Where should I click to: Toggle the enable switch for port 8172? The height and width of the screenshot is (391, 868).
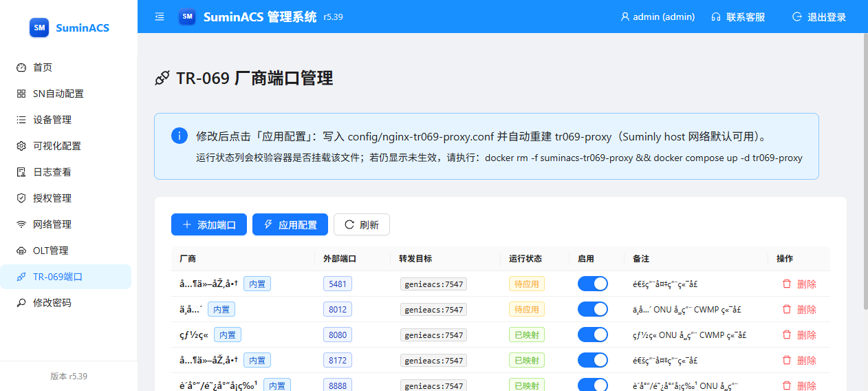(593, 360)
